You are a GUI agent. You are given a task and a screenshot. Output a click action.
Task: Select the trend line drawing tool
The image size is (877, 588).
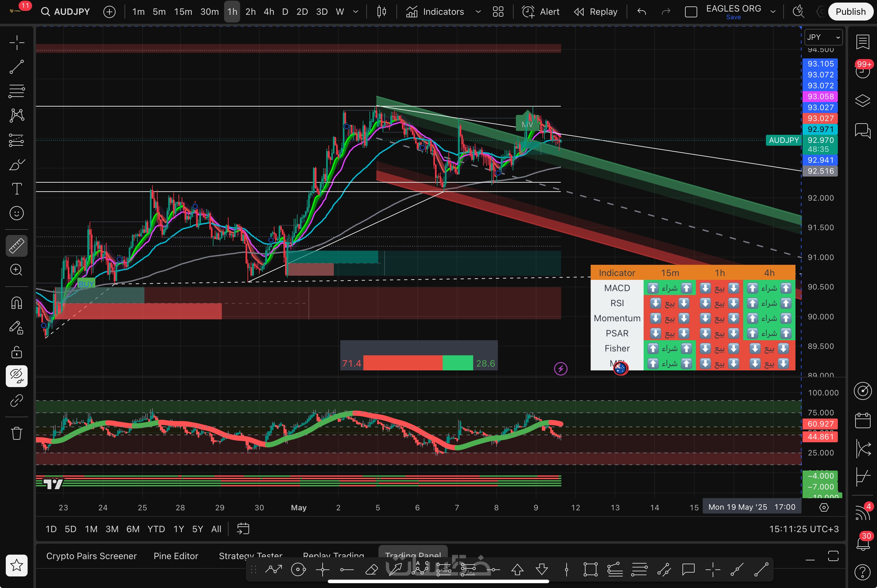click(x=16, y=67)
